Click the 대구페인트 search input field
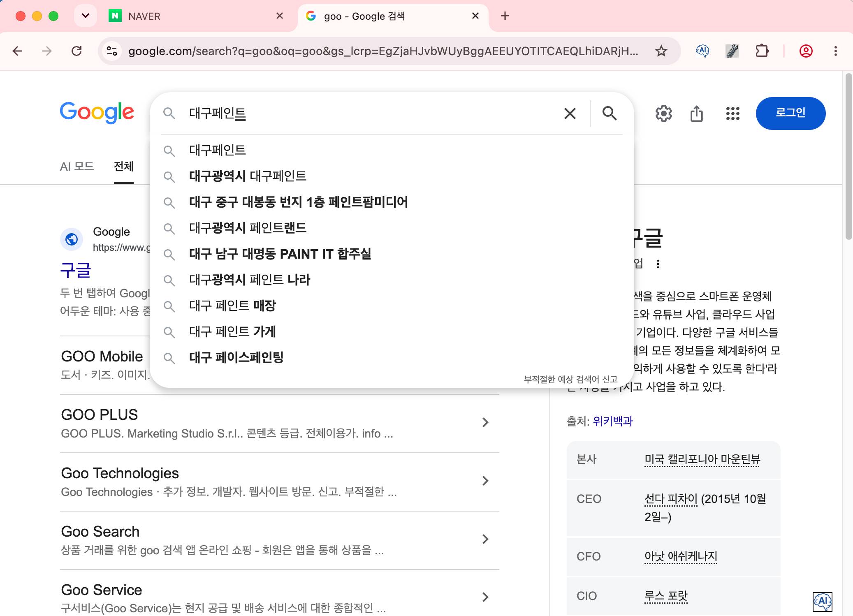This screenshot has width=853, height=616. coord(370,113)
